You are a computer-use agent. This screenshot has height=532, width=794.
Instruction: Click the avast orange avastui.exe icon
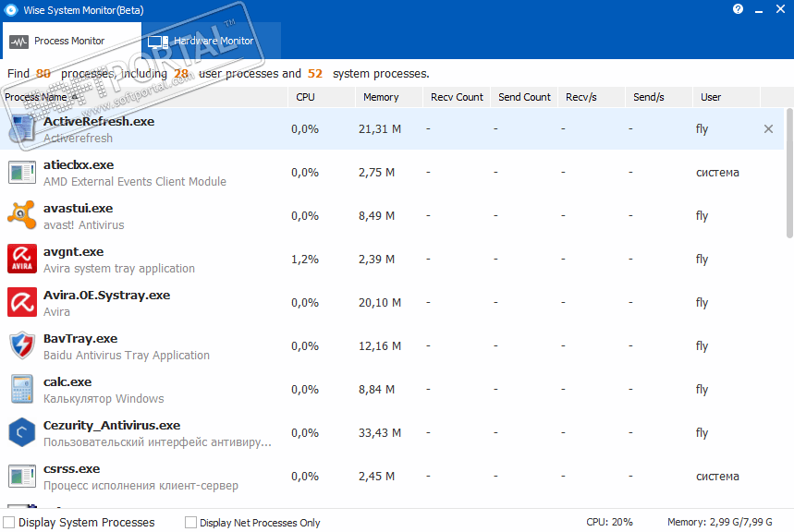pos(22,215)
